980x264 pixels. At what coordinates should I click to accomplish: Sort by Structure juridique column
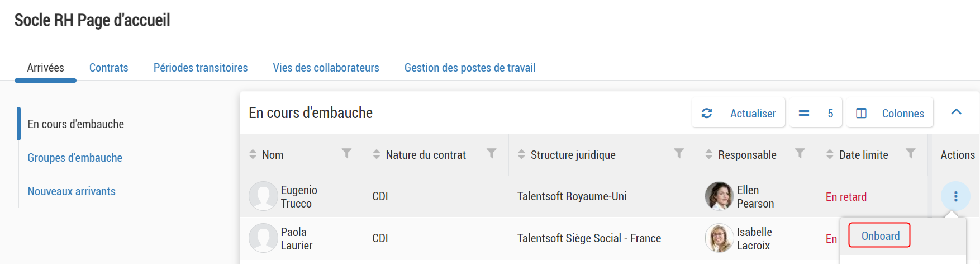pos(521,154)
